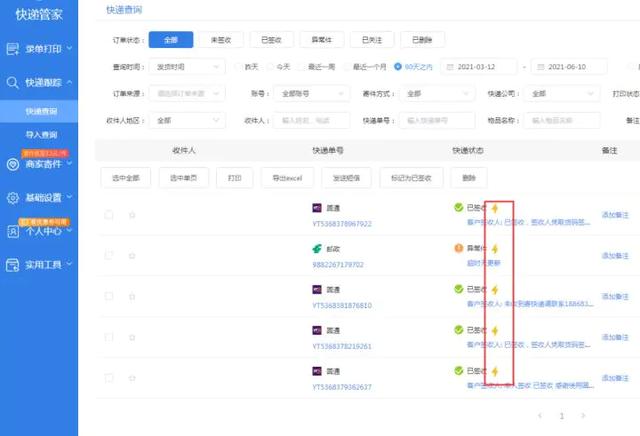The width and height of the screenshot is (640, 436).
Task: Click lightning refresh icon for YT5368381876810
Action: [495, 290]
